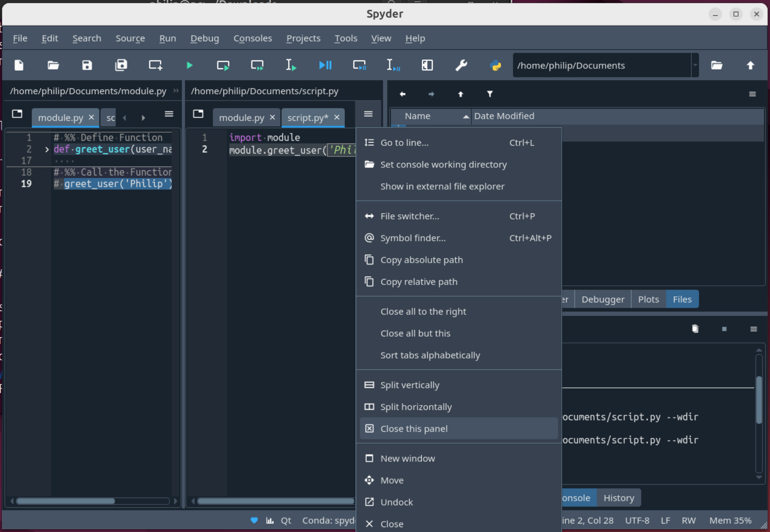Open the right editor panel options menu
The width and height of the screenshot is (770, 532).
click(x=368, y=114)
